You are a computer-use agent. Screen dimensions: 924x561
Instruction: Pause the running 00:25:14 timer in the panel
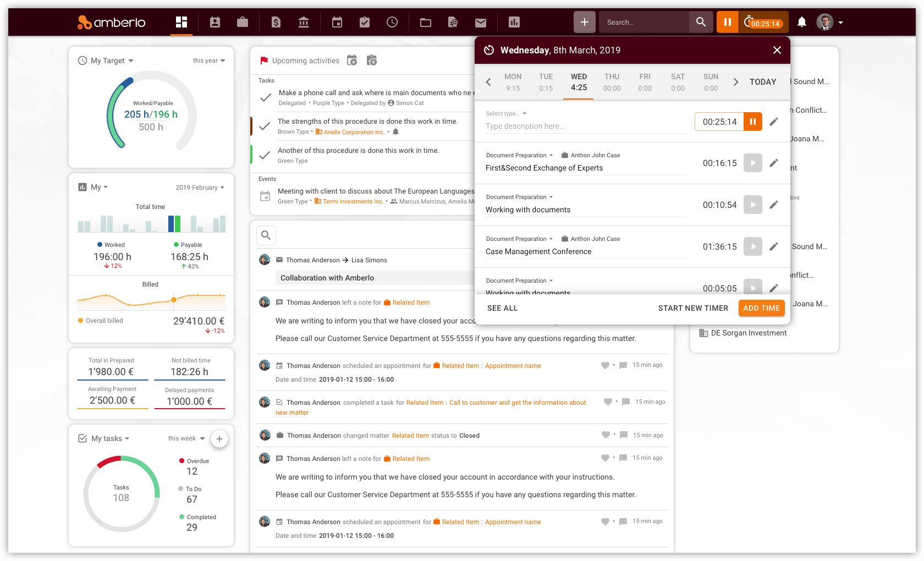click(753, 122)
